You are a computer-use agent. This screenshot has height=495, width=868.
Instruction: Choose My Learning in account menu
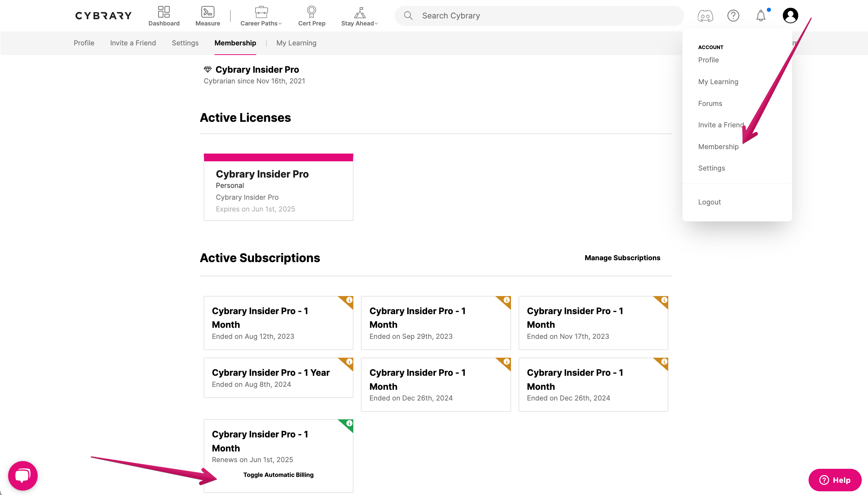[x=718, y=82]
